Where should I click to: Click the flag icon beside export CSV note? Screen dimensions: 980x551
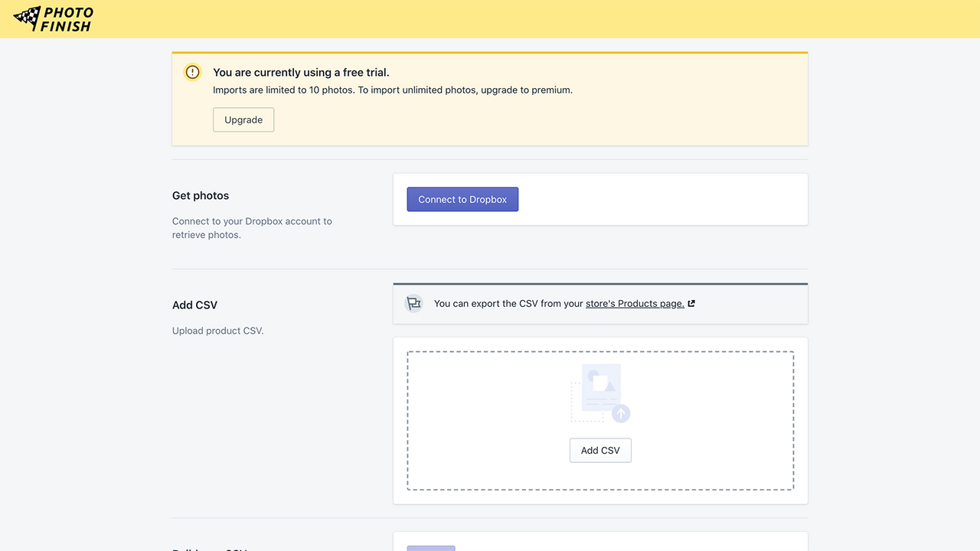[413, 304]
